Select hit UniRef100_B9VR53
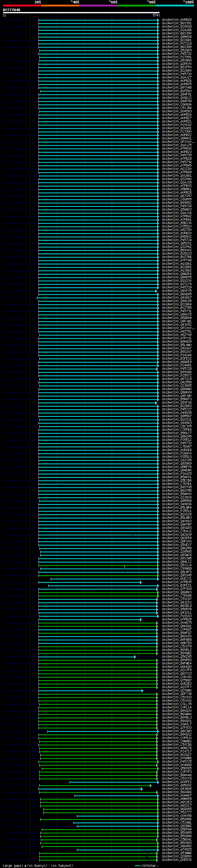 (177, 660)
